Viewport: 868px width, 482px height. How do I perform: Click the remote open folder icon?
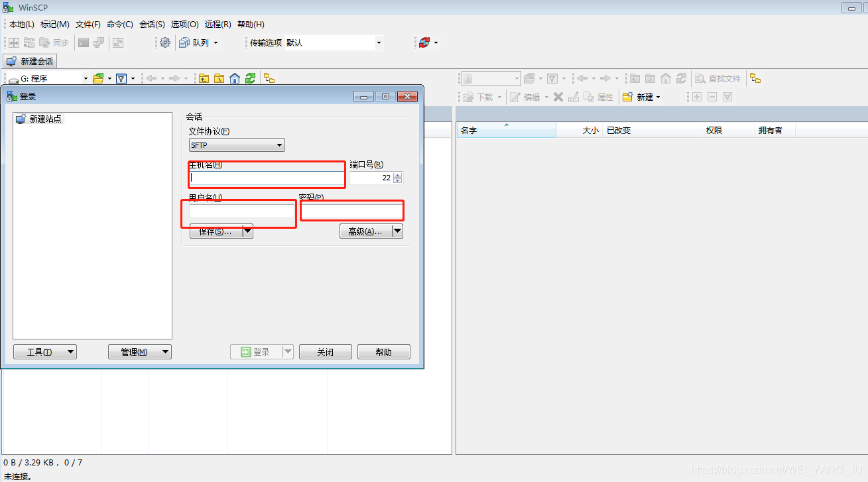click(528, 78)
